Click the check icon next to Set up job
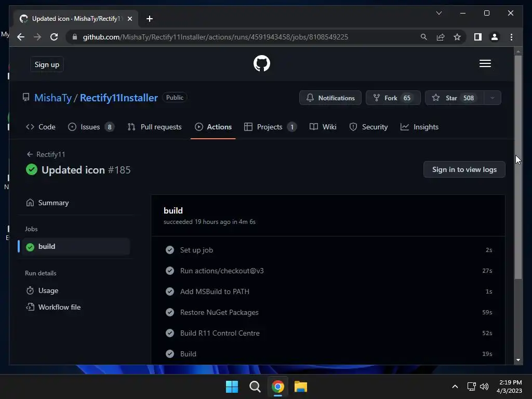Screen dimensions: 532x399 tap(170, 250)
